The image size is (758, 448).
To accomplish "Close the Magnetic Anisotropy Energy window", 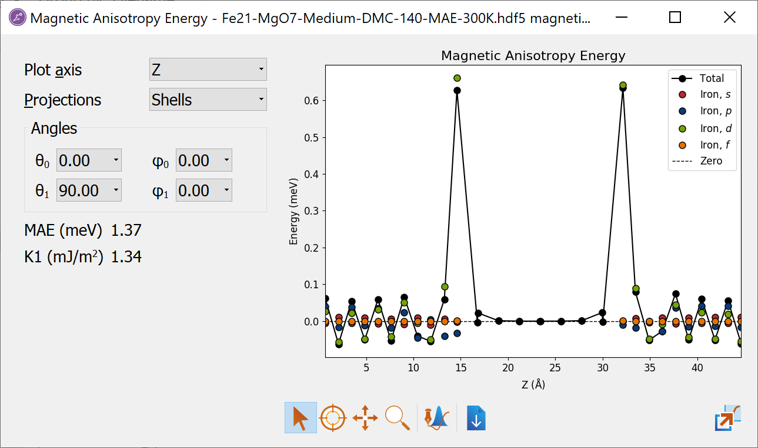I will pos(729,17).
